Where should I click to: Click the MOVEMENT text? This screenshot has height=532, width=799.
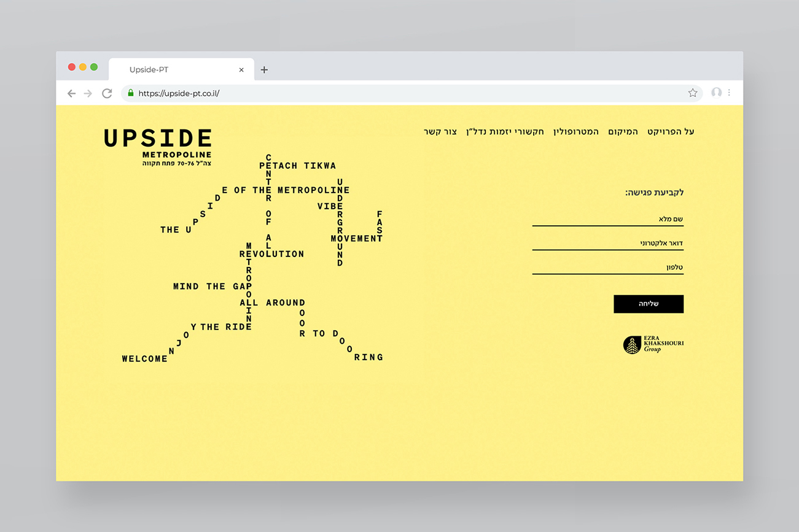(357, 239)
